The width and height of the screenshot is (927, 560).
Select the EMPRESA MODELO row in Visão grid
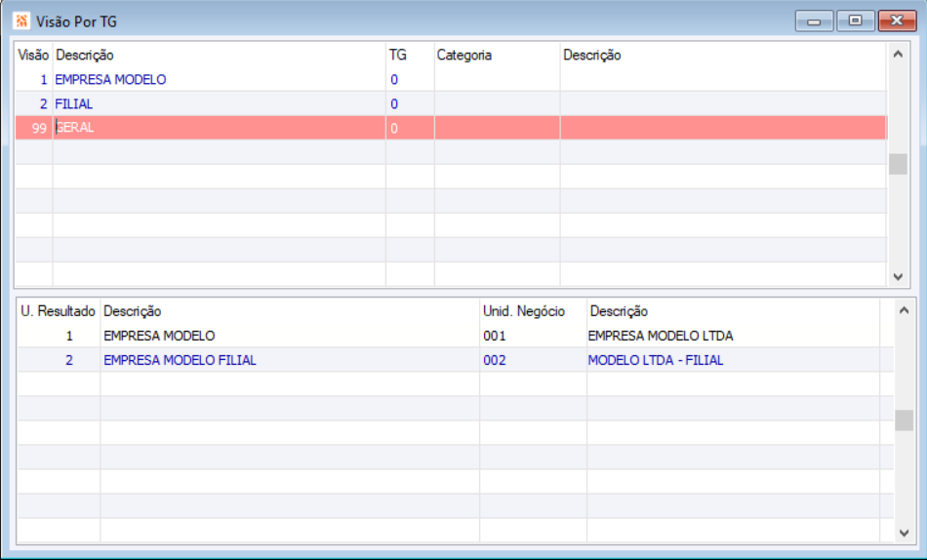click(x=451, y=79)
